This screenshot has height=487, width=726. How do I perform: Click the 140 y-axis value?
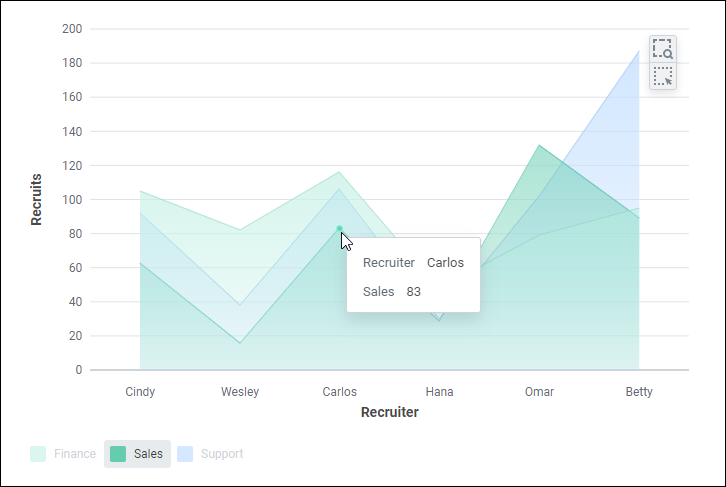[x=72, y=131]
